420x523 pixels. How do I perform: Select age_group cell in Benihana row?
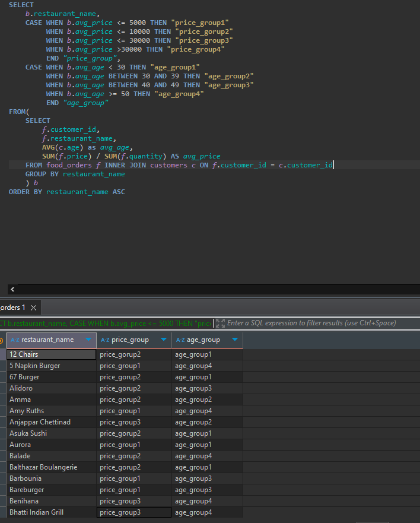(208, 501)
